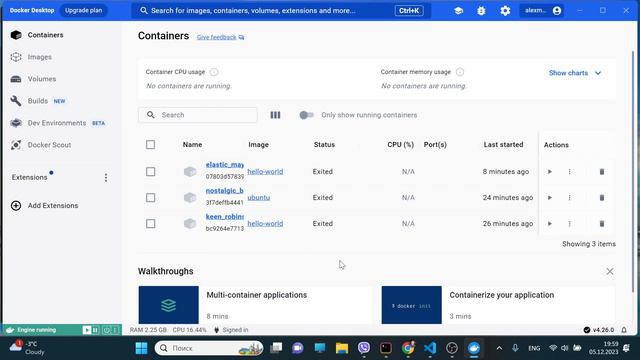This screenshot has width=640, height=360.
Task: Open more actions for keen_robin container
Action: pos(569,224)
